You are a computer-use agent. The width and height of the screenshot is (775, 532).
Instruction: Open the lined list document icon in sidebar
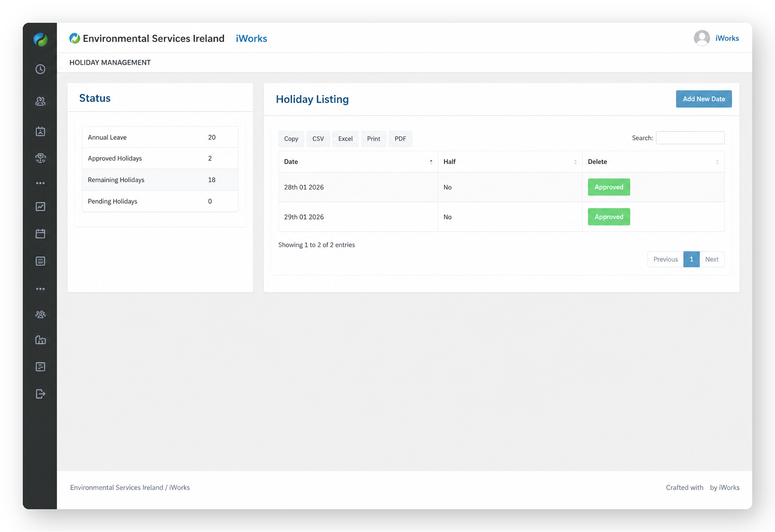pos(40,261)
